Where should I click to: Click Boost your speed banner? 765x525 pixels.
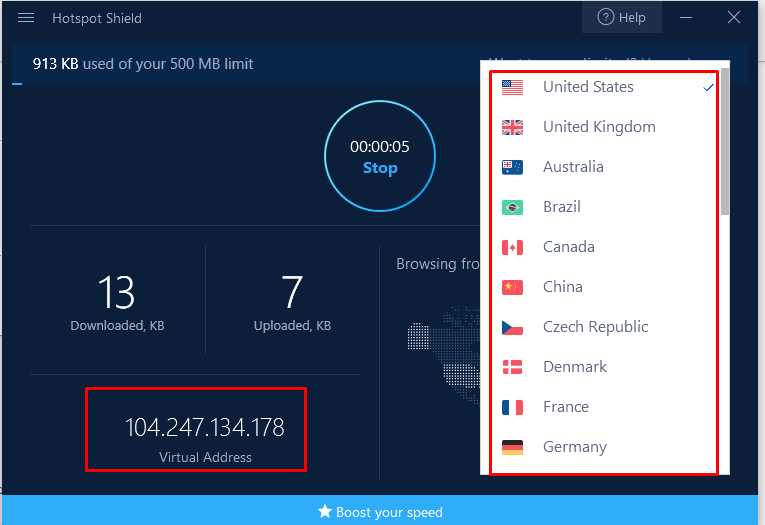pyautogui.click(x=380, y=510)
